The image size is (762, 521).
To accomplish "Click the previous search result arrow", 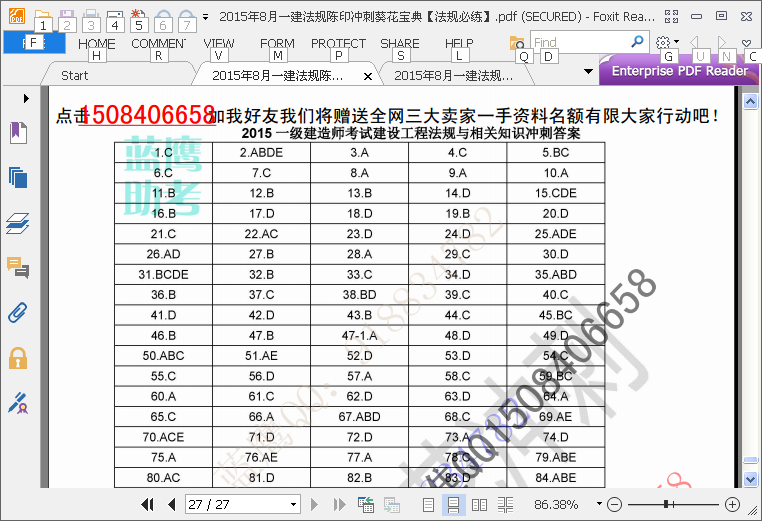I will pos(694,42).
